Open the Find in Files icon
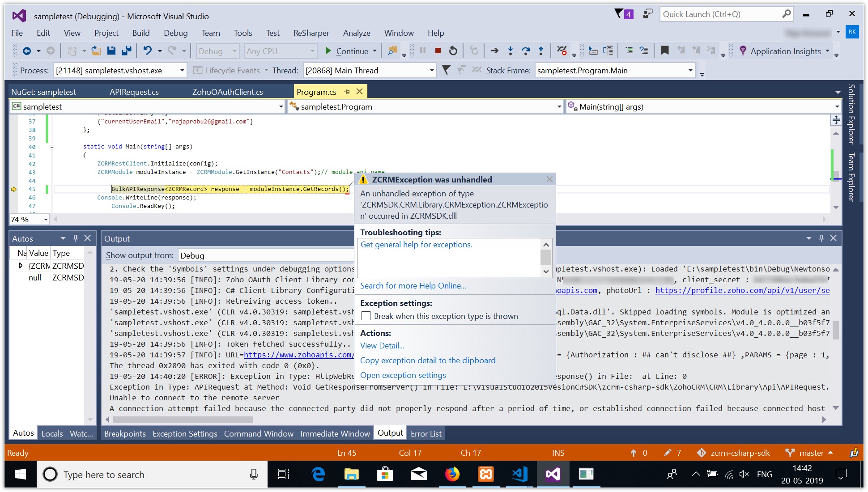868x492 pixels. tap(392, 51)
